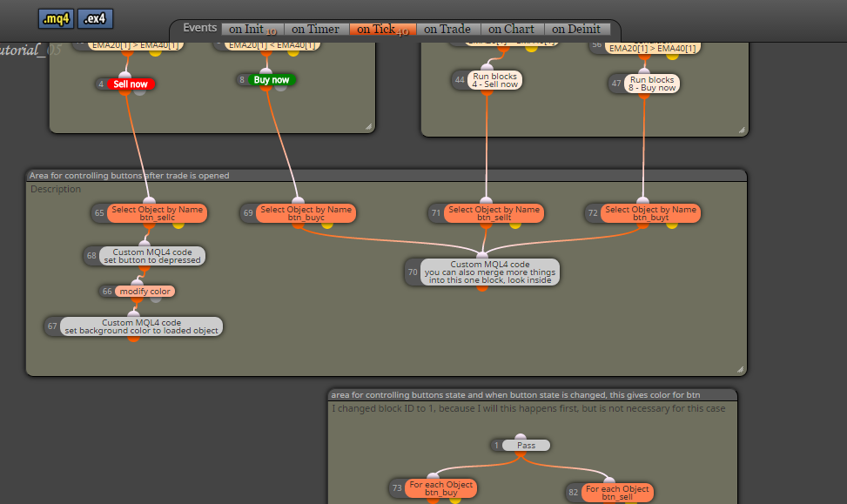Click the Pass block number 1
Screen dimensions: 847x504
click(526, 446)
